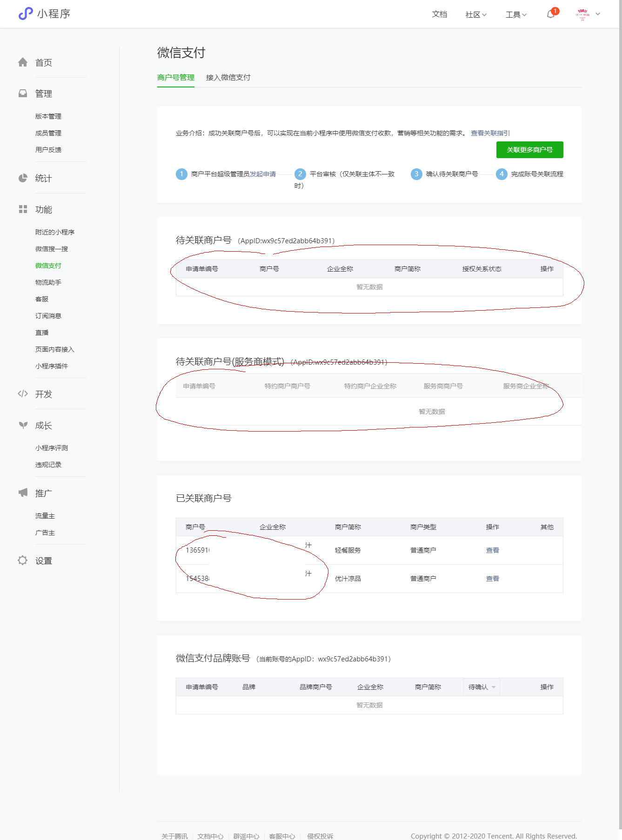
Task: Open 成员管理 in sidebar
Action: 48,133
